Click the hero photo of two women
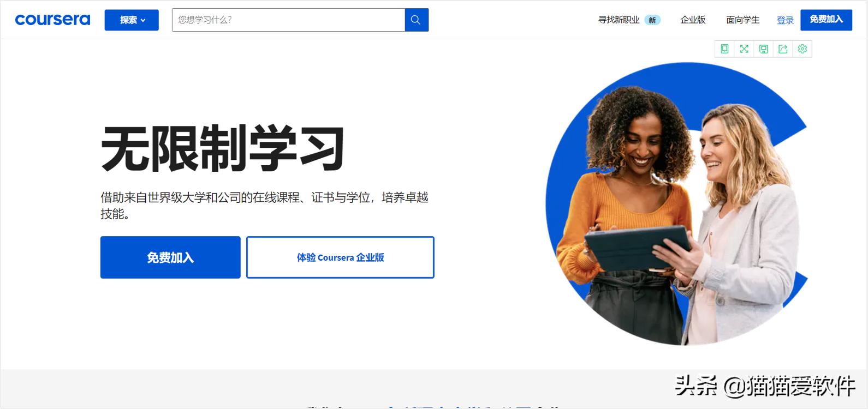 (x=677, y=204)
